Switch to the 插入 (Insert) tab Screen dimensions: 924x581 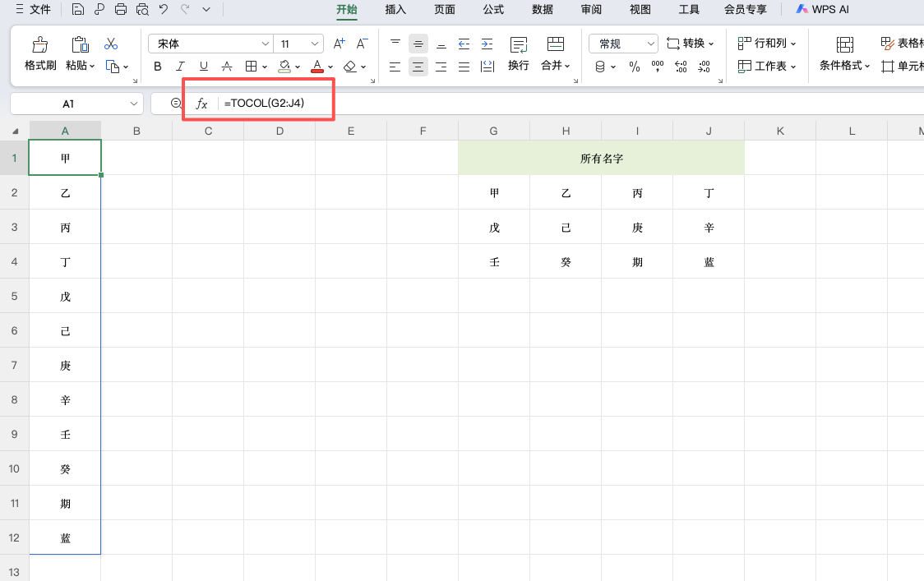coord(395,10)
